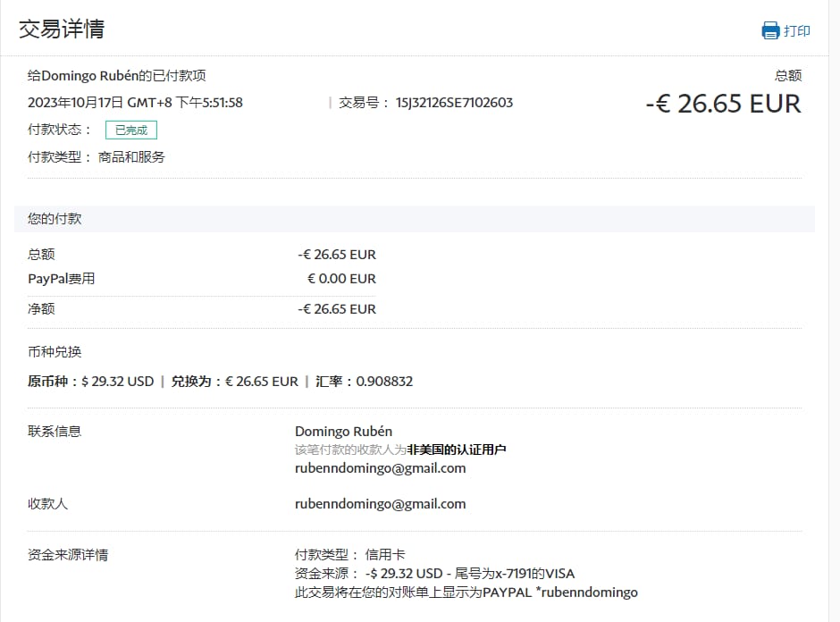Click the large -€ 26.65 EUR total
840x622 pixels.
point(723,104)
